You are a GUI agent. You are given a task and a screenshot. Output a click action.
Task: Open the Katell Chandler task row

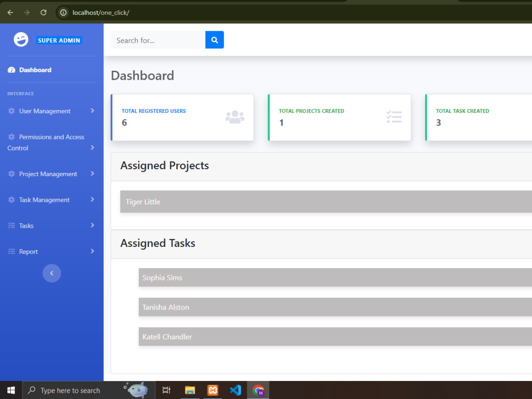pos(335,337)
